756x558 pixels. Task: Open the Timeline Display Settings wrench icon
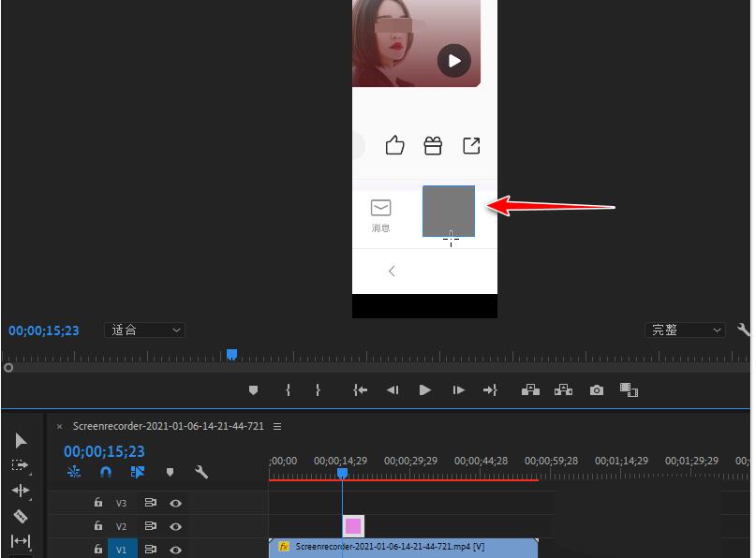(201, 473)
